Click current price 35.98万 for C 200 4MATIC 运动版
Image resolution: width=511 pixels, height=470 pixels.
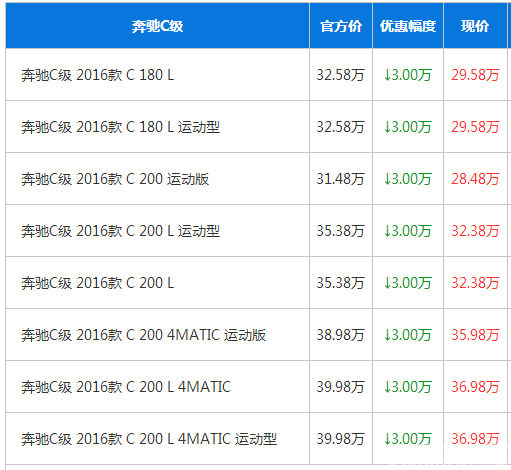point(475,335)
